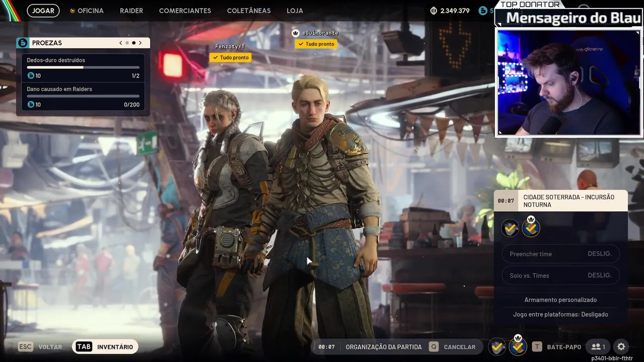Open the LOJA store tab
This screenshot has height=362, width=644.
point(295,11)
